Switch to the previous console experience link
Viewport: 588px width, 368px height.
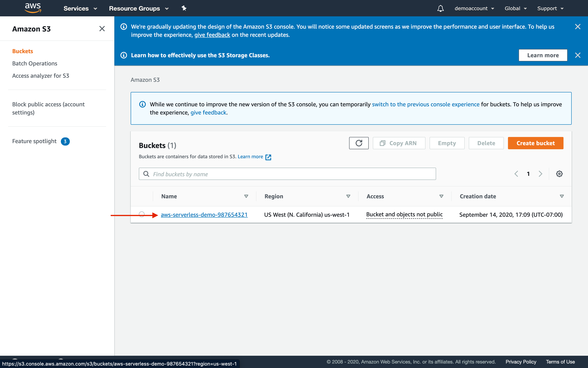click(x=426, y=104)
